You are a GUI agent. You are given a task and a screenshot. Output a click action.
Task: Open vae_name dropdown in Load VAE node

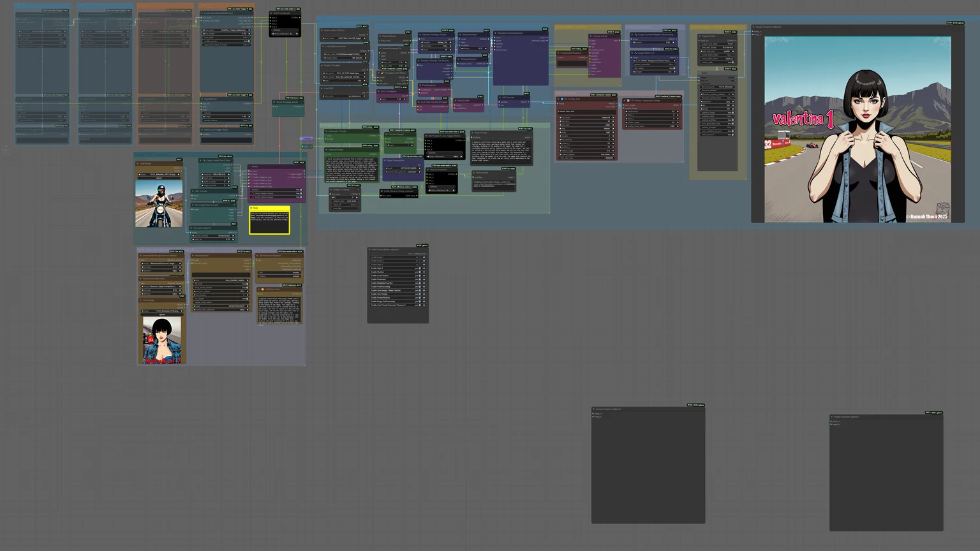[344, 96]
